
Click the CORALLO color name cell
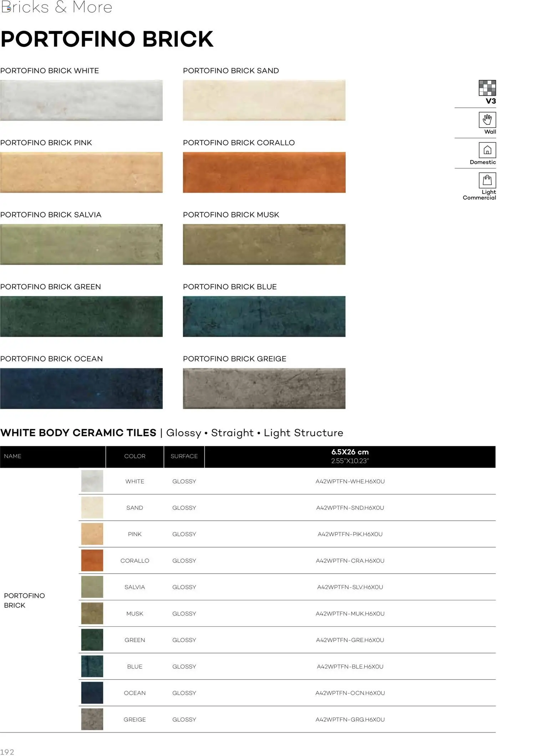pyautogui.click(x=135, y=560)
